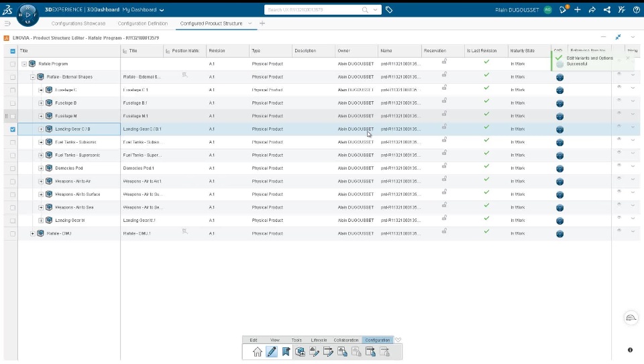
Task: Click the Edit Effectivity pencil icon
Action: [x=328, y=352]
